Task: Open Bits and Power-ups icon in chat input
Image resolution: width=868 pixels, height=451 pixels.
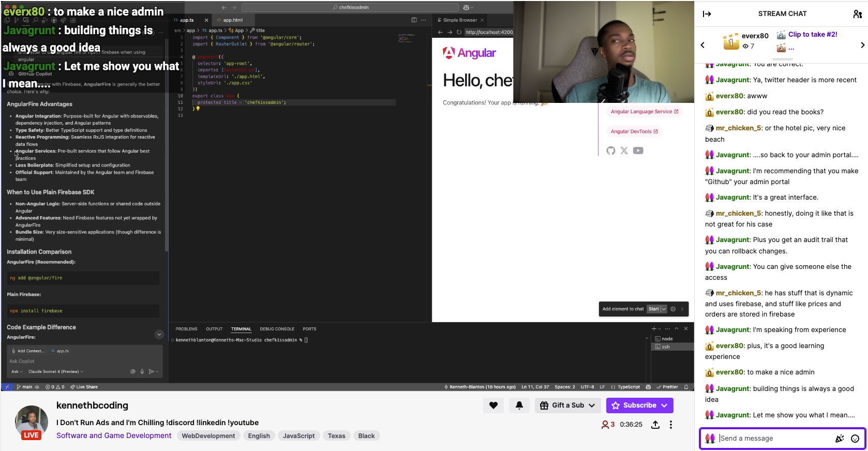Action: (840, 439)
